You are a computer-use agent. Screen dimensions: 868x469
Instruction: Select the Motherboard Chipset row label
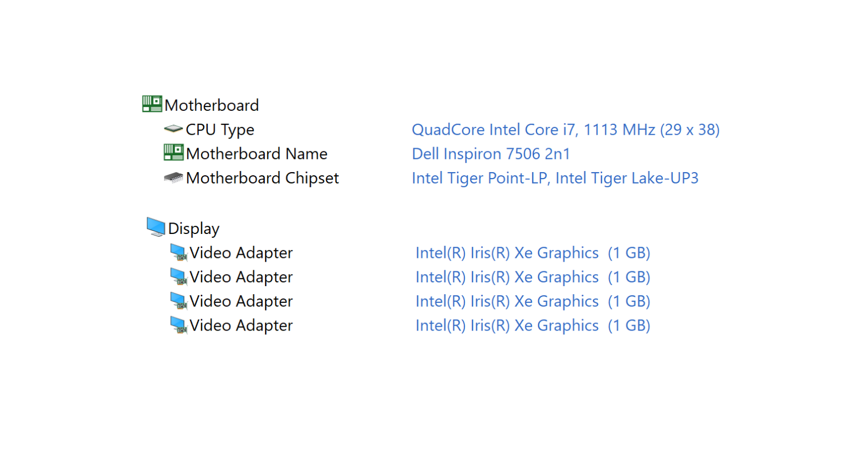262,178
